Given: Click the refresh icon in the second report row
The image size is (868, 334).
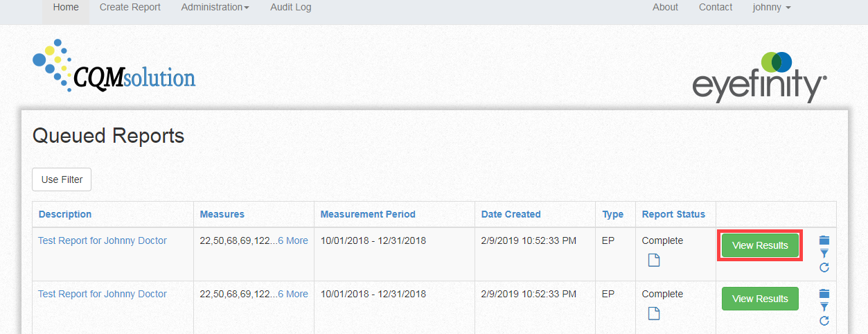Looking at the screenshot, I should pos(824,321).
